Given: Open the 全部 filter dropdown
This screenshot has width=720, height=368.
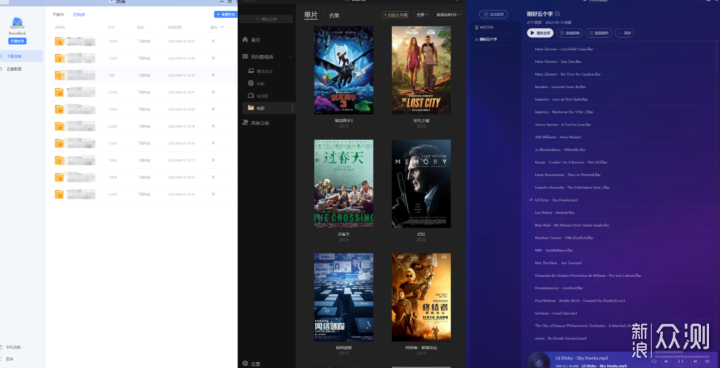Looking at the screenshot, I should tap(421, 15).
